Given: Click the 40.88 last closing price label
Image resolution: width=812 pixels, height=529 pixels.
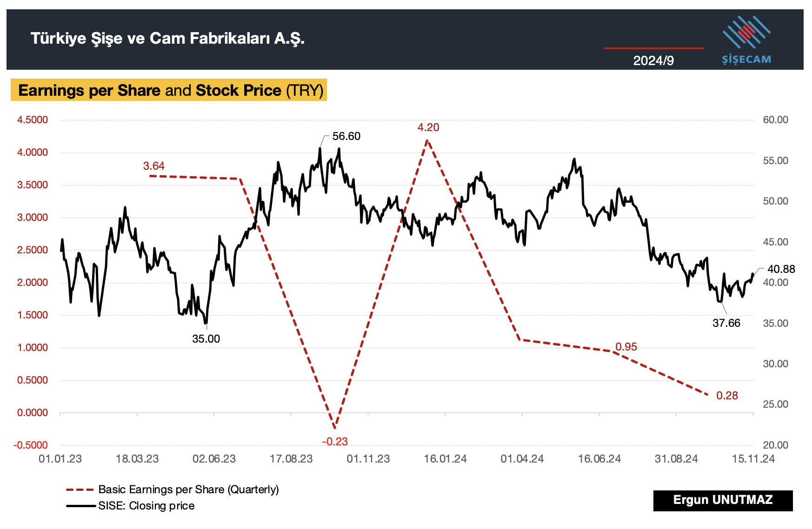Looking at the screenshot, I should pos(781,269).
